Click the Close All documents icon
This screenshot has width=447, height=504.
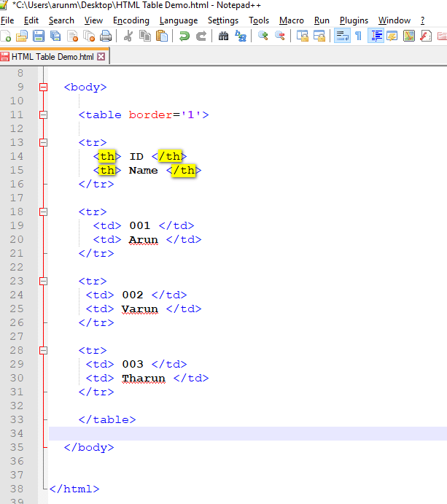click(89, 36)
